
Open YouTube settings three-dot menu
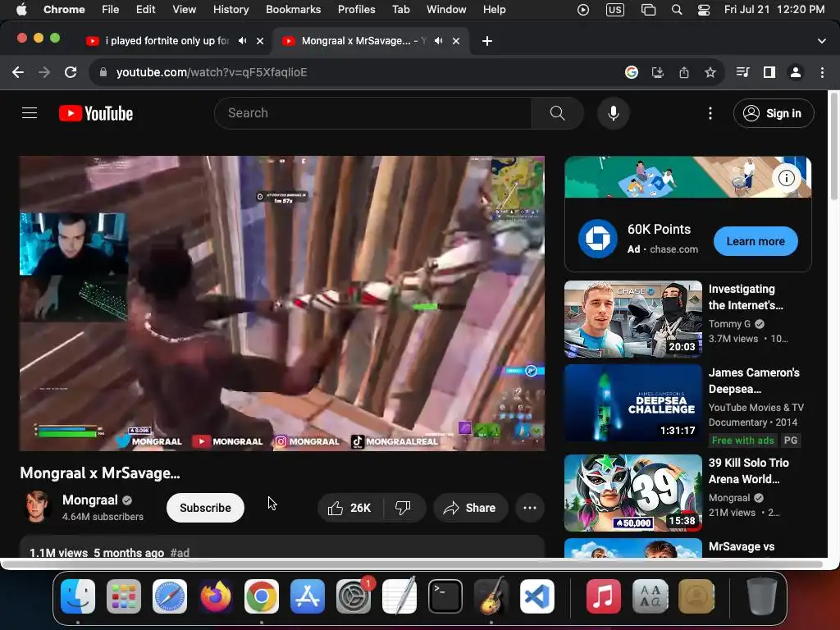710,113
